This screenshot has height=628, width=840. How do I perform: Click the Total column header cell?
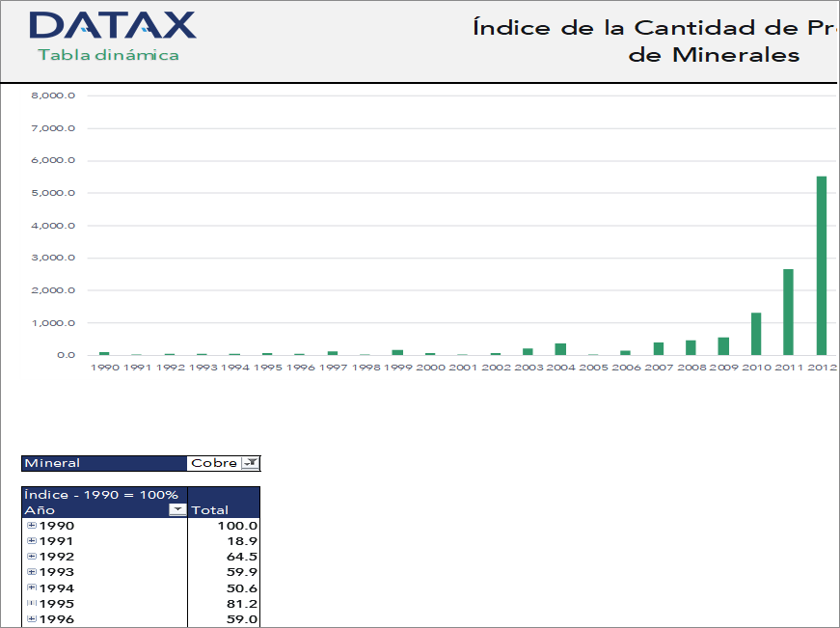tap(210, 509)
